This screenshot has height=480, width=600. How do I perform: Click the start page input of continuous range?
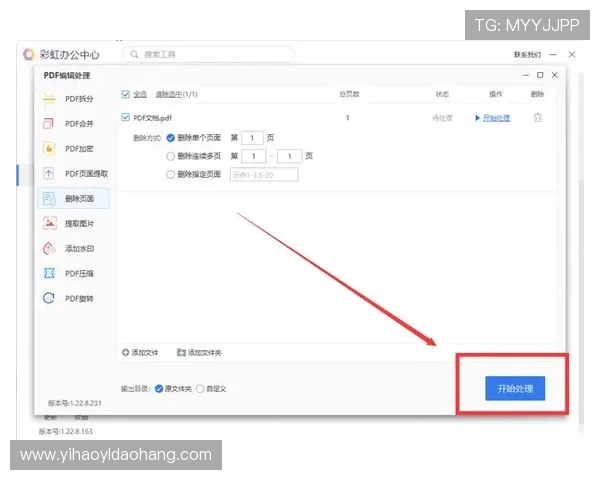coord(254,156)
